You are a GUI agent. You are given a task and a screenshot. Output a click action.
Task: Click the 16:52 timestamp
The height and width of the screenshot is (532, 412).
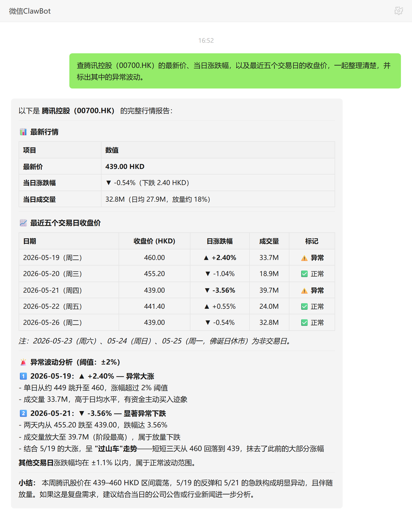click(x=206, y=40)
